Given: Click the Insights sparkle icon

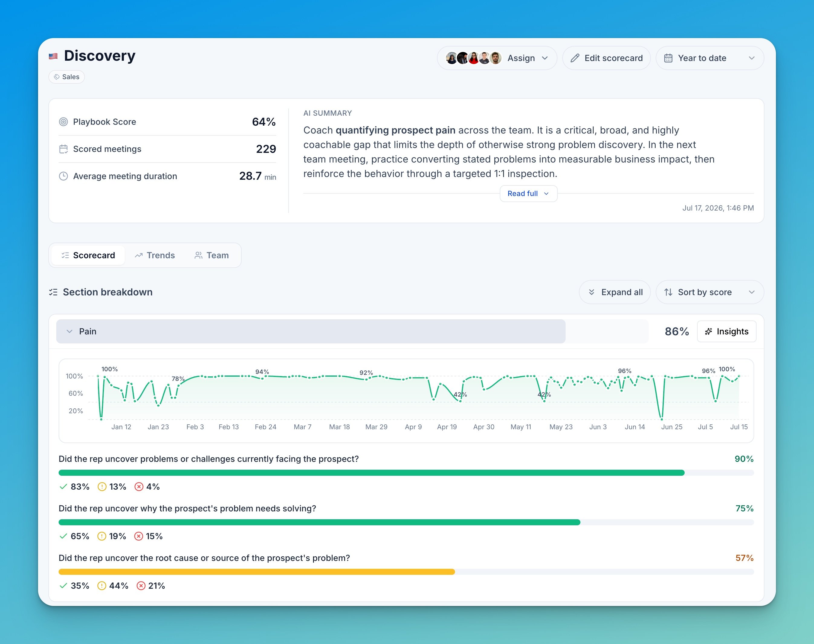Looking at the screenshot, I should click(x=708, y=331).
